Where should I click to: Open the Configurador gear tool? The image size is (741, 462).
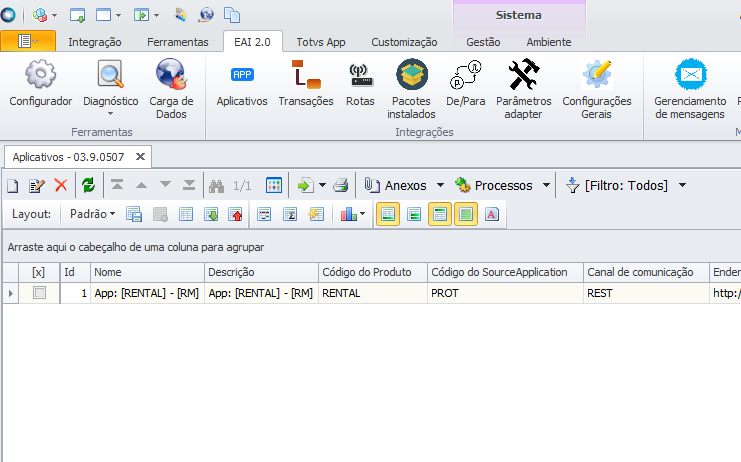[41, 83]
